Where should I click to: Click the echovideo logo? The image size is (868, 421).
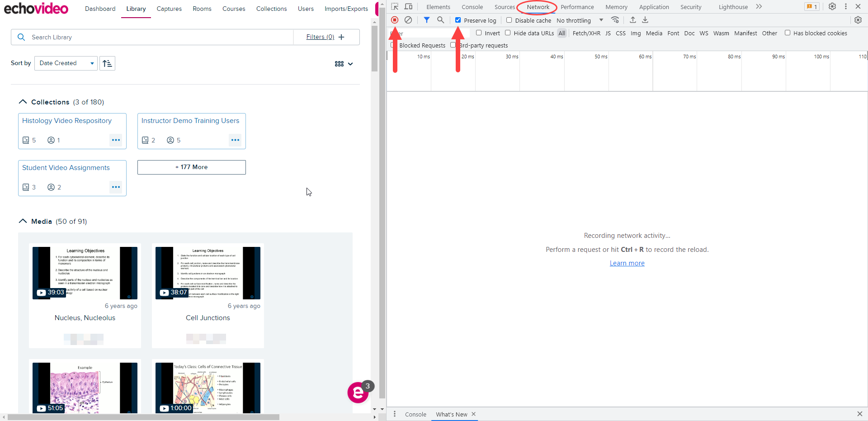36,9
